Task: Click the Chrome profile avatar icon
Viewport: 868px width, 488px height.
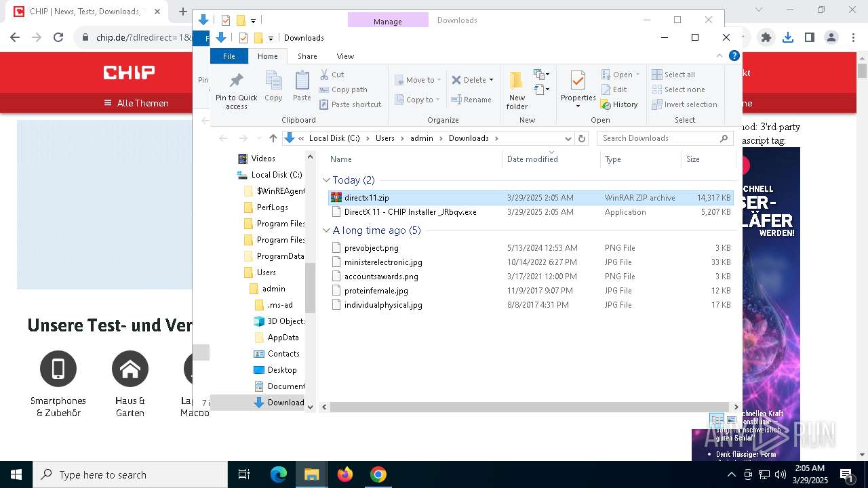Action: coord(831,38)
